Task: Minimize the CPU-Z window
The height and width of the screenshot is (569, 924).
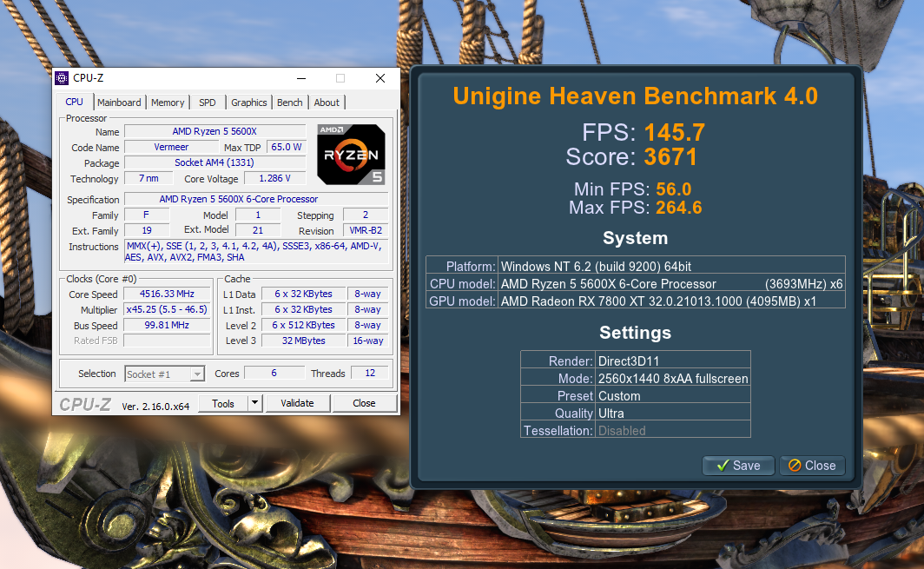Action: pyautogui.click(x=301, y=78)
